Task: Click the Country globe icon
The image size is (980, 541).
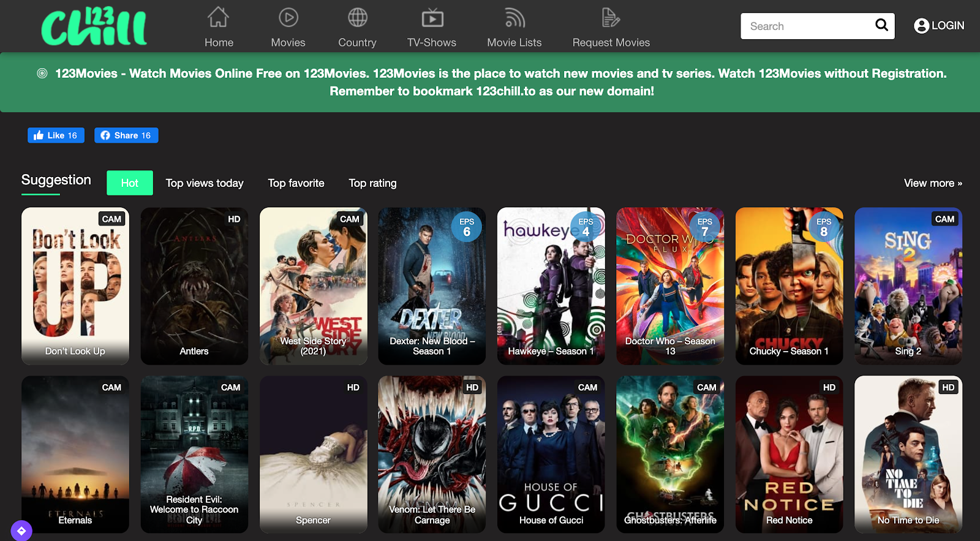Action: click(358, 17)
